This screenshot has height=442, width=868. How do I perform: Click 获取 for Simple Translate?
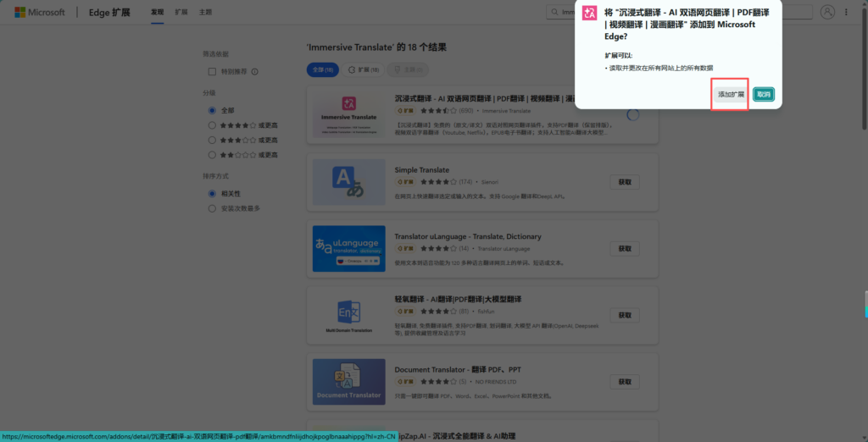(x=625, y=182)
